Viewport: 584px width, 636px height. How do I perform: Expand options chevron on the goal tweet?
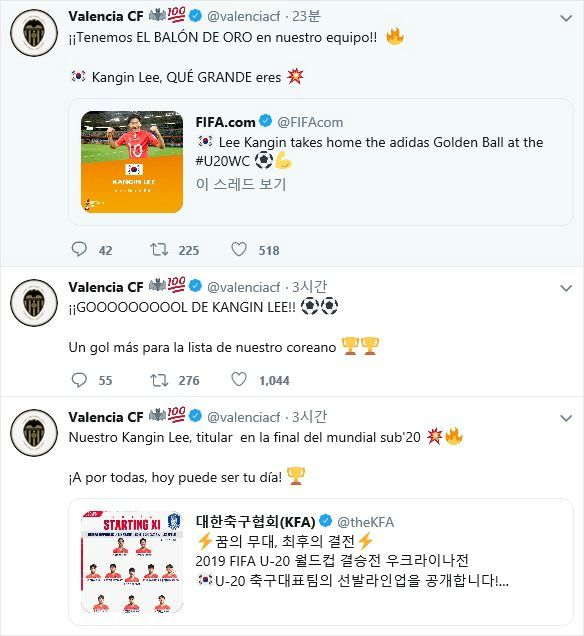566,288
